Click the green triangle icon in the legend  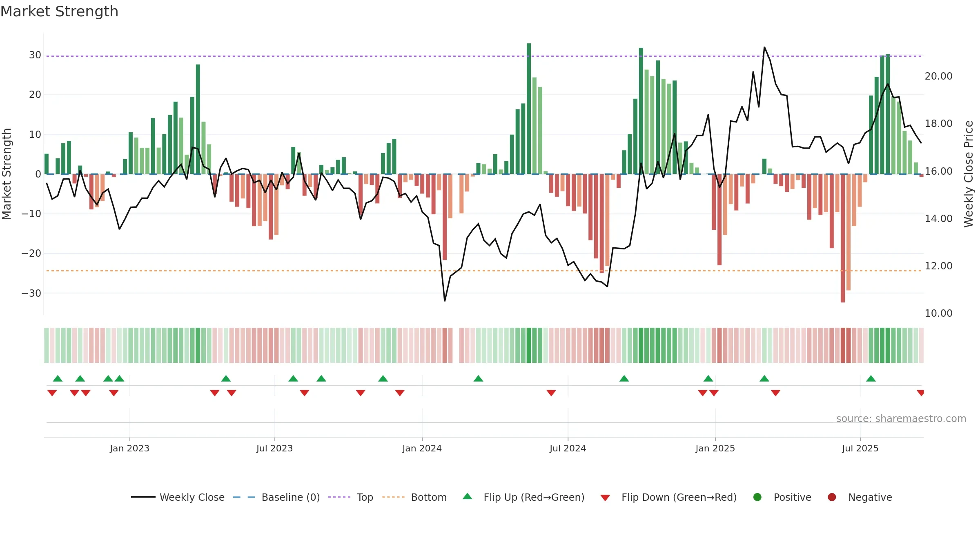pyautogui.click(x=467, y=496)
